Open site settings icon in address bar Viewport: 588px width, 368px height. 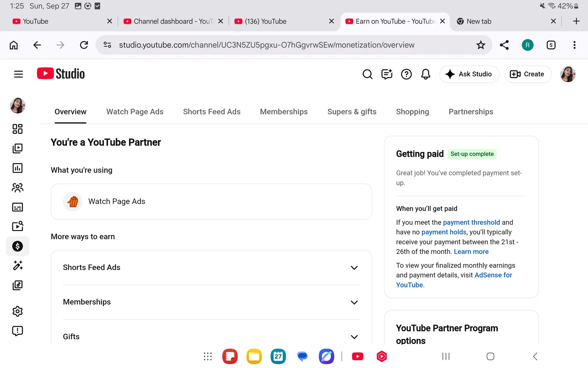[107, 45]
